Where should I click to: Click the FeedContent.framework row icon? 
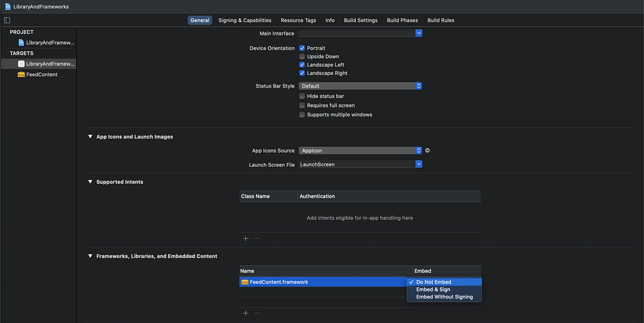coord(245,282)
